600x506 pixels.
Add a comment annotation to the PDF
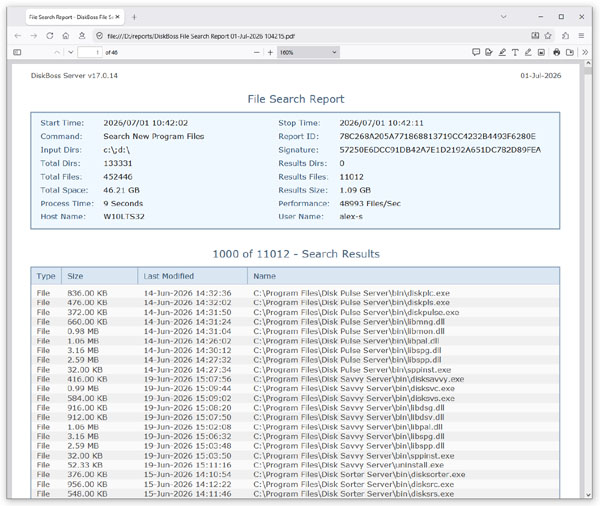click(476, 52)
